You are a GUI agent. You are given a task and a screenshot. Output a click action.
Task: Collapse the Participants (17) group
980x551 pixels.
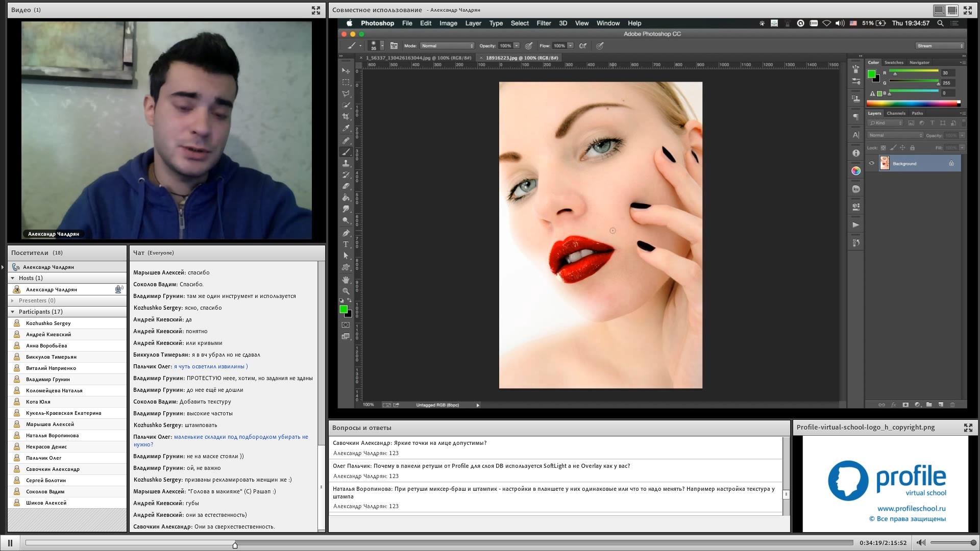[13, 312]
